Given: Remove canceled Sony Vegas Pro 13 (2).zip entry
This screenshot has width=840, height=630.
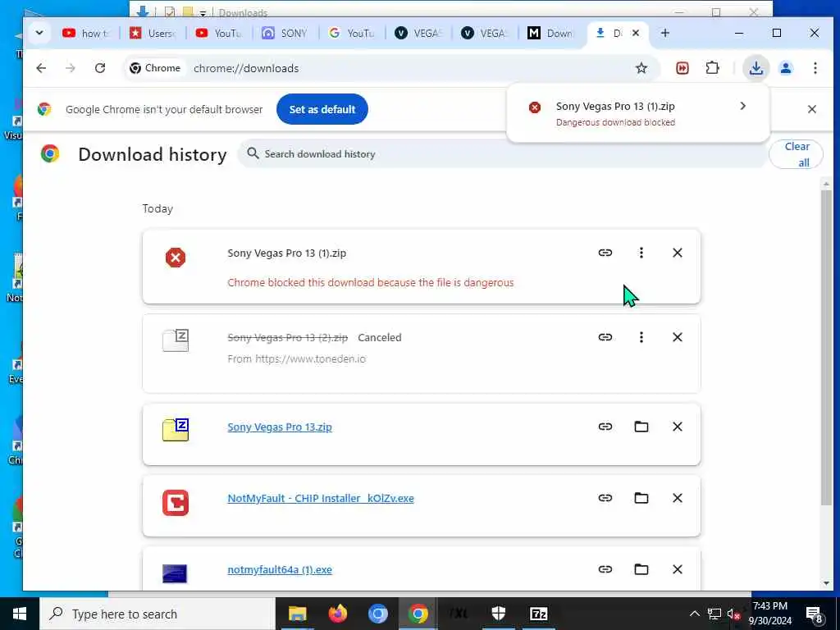Looking at the screenshot, I should (677, 337).
